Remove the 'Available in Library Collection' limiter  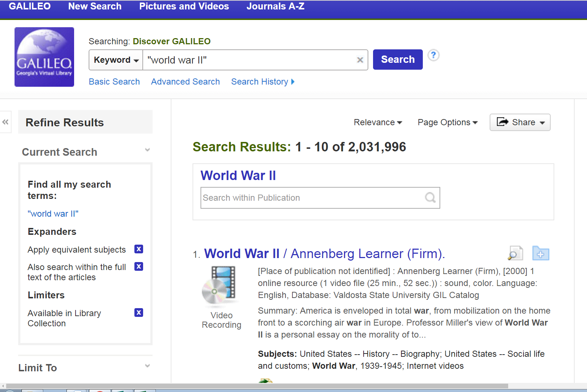pos(138,313)
